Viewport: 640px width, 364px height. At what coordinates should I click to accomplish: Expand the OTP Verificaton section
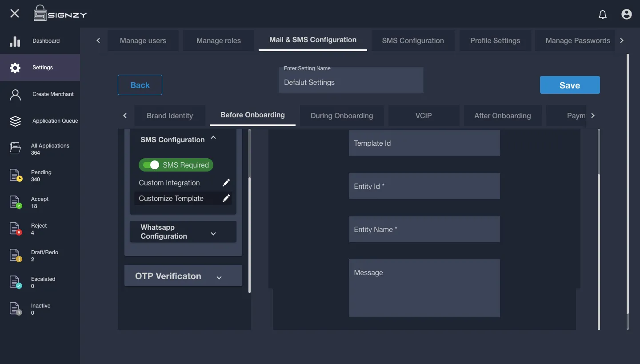[x=219, y=277]
